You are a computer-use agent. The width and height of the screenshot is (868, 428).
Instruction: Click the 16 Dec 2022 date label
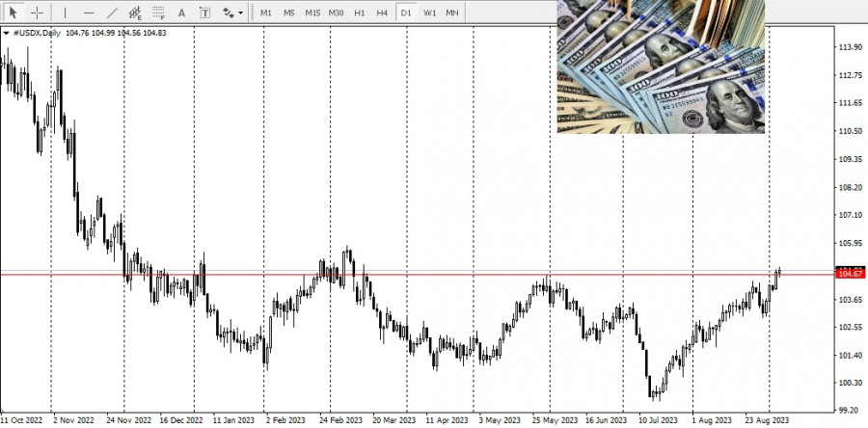tap(181, 420)
